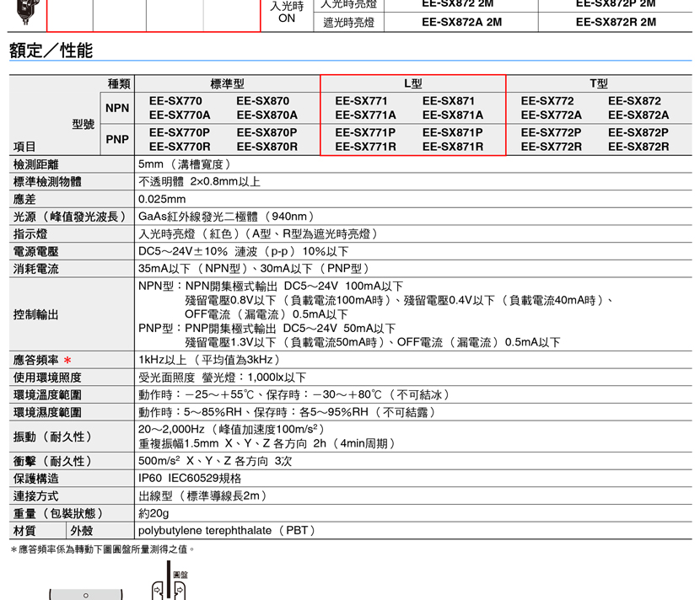This screenshot has height=600, width=700.
Task: Click the value 5mm（溝槽寬度）
Action: (185, 164)
